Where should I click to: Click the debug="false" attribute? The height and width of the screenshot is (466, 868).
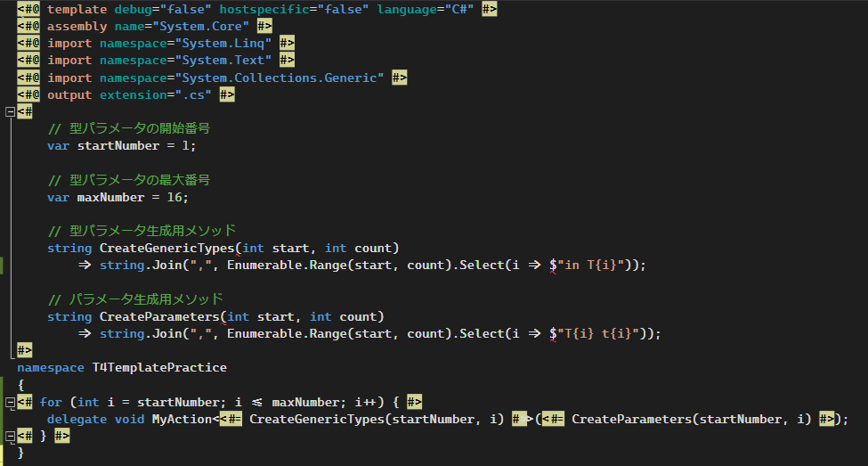tap(163, 10)
